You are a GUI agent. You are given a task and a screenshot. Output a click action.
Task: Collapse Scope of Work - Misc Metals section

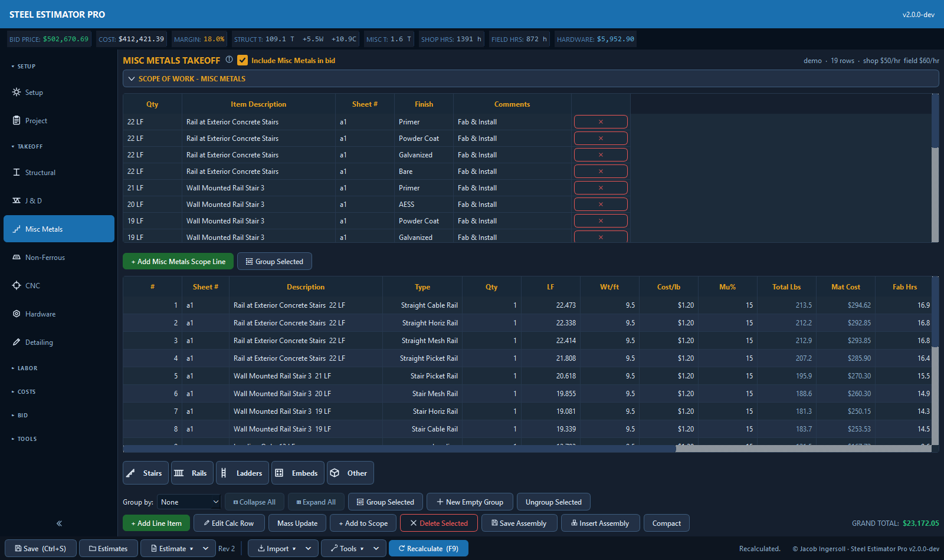point(531,78)
